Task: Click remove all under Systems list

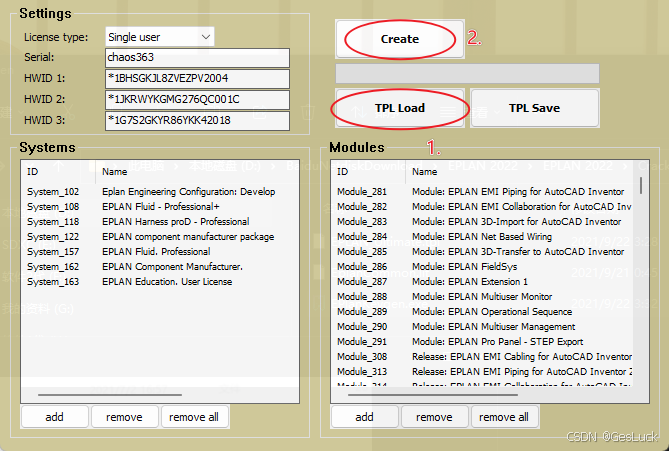Action: (194, 417)
